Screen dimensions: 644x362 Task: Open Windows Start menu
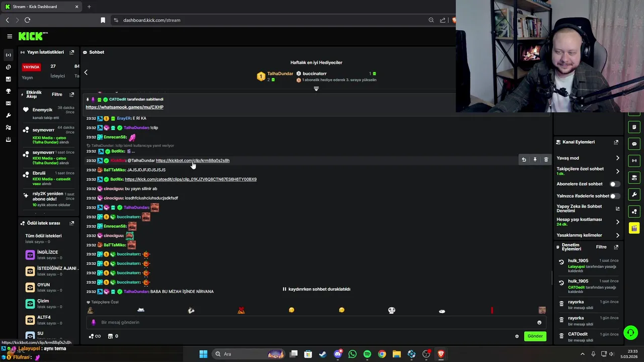203,354
